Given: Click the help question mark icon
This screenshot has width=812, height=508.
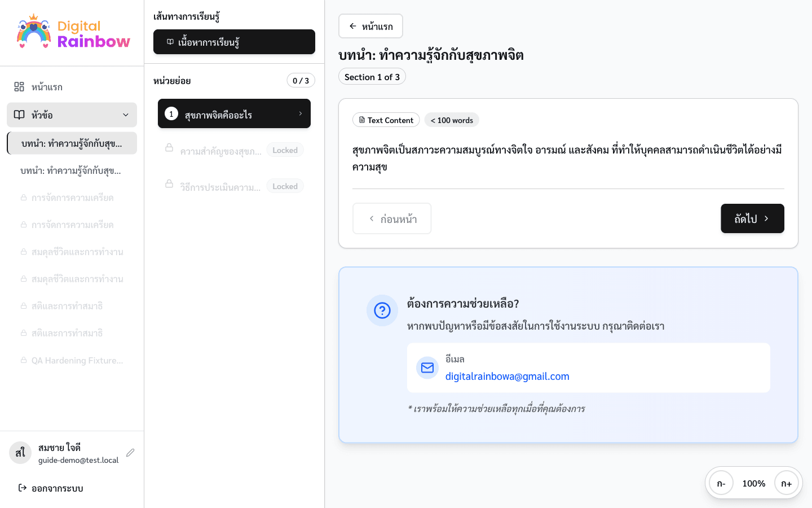Looking at the screenshot, I should [x=382, y=310].
